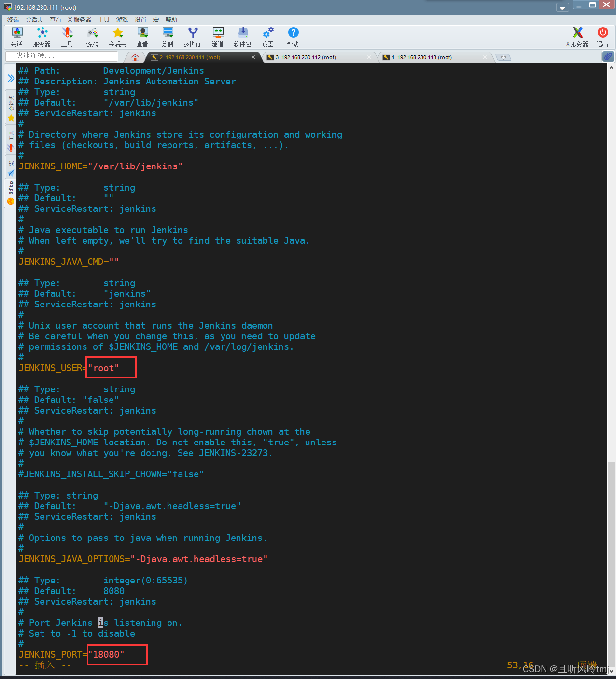Open the 帮助 menu in menu bar
This screenshot has height=679, width=616.
point(171,20)
